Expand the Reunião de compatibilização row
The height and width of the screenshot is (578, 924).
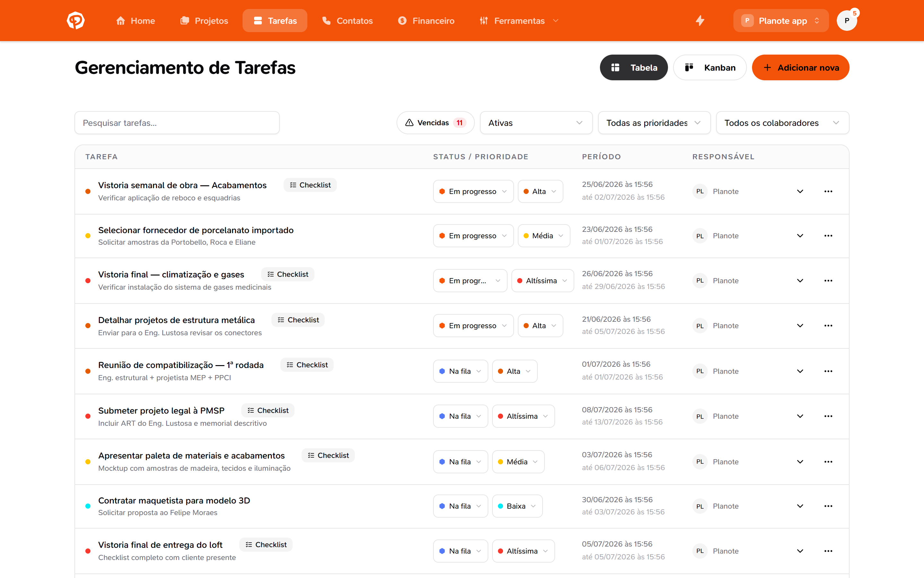tap(800, 371)
